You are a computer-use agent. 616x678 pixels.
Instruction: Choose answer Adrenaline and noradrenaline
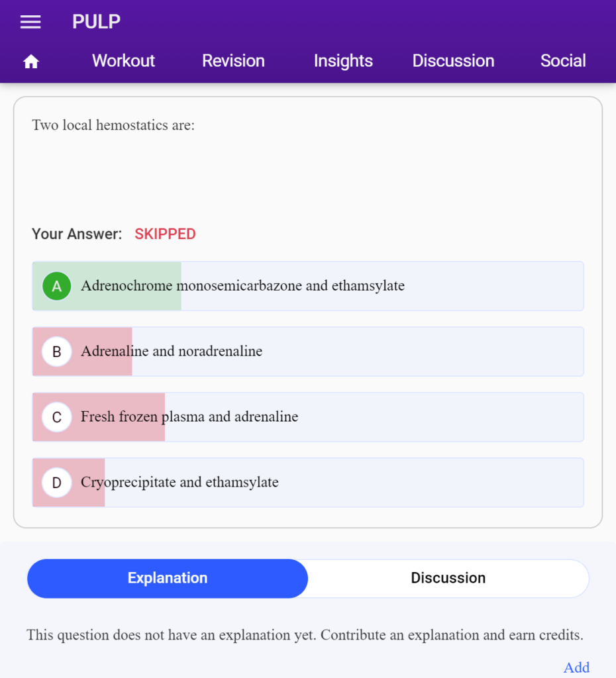[x=308, y=352]
